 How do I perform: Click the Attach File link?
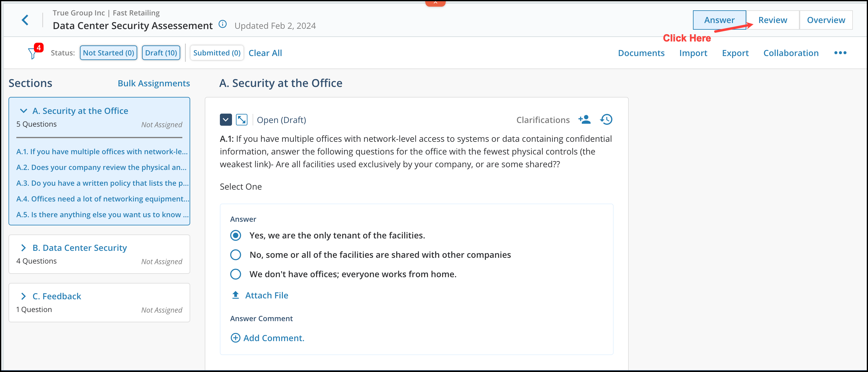tap(267, 296)
